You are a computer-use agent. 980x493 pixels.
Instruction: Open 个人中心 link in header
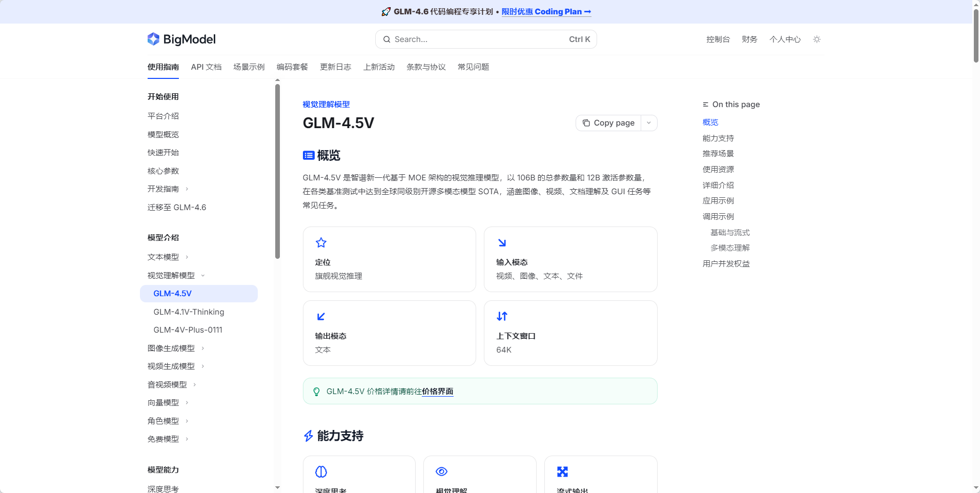785,39
